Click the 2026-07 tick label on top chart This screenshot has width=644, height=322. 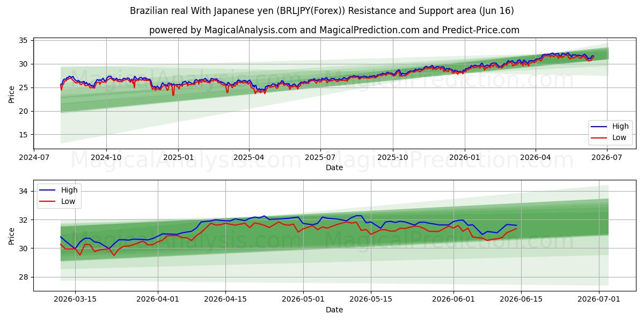[607, 157]
